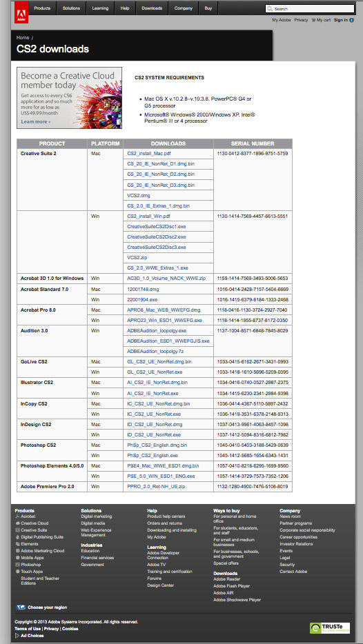This screenshot has width=363, height=644.
Task: Click the Photoshop icon in the footer Products list
Action: click(x=18, y=565)
